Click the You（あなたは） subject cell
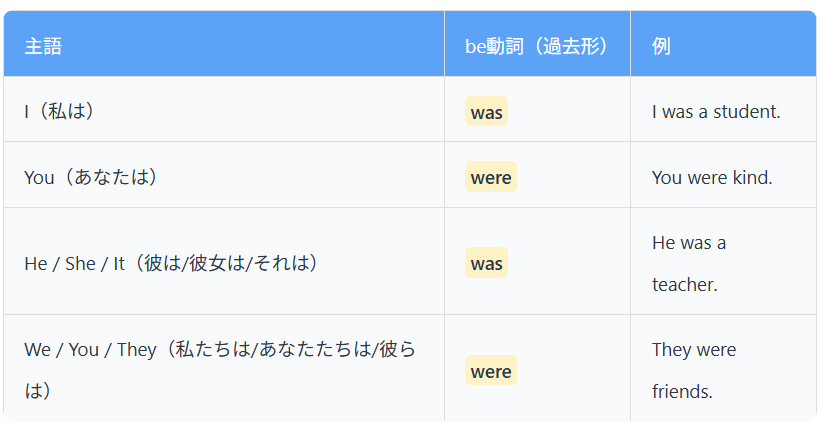Screen dimensions: 823x431 [x=91, y=177]
